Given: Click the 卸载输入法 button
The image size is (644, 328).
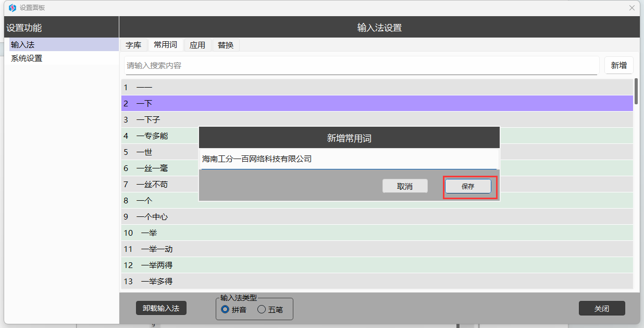Looking at the screenshot, I should tap(161, 308).
